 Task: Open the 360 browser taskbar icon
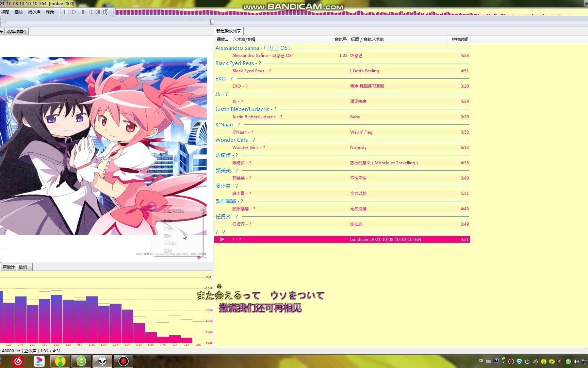pyautogui.click(x=81, y=361)
